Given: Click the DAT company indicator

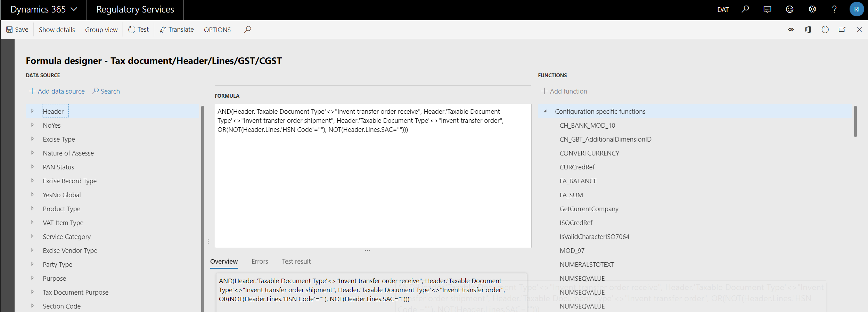Looking at the screenshot, I should click(723, 10).
